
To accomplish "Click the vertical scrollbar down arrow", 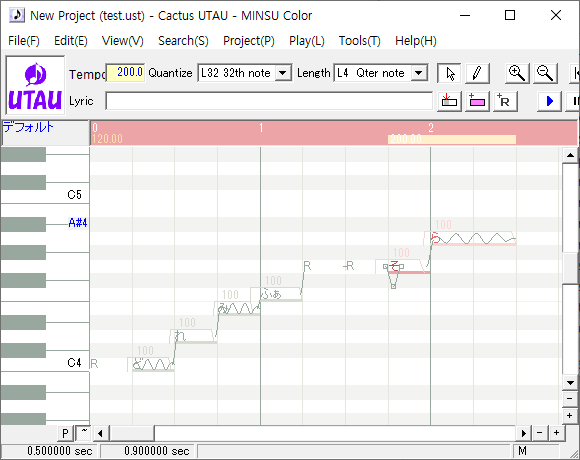I will [x=570, y=383].
